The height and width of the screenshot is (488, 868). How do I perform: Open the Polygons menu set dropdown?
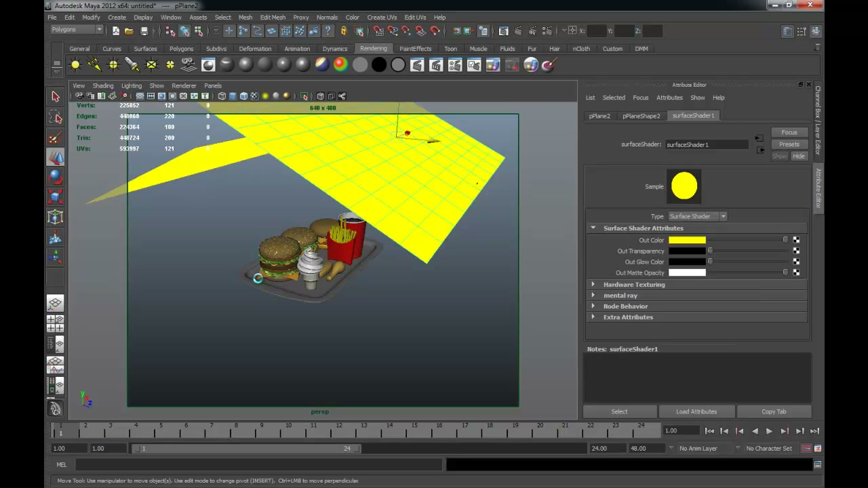[77, 30]
